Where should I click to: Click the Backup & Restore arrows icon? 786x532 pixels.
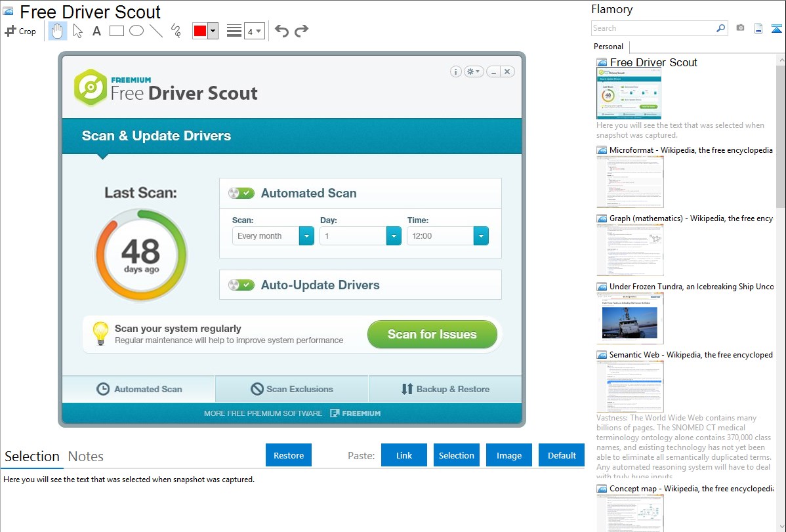tap(407, 389)
